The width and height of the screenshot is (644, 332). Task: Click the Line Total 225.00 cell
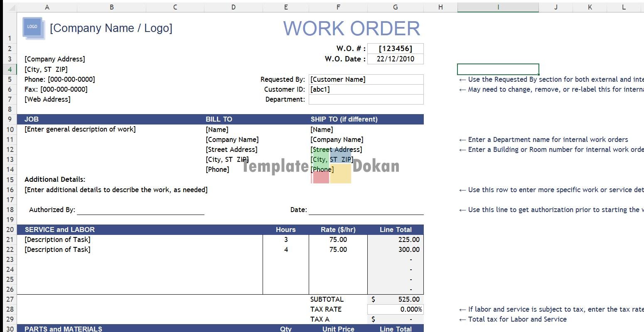(x=395, y=239)
